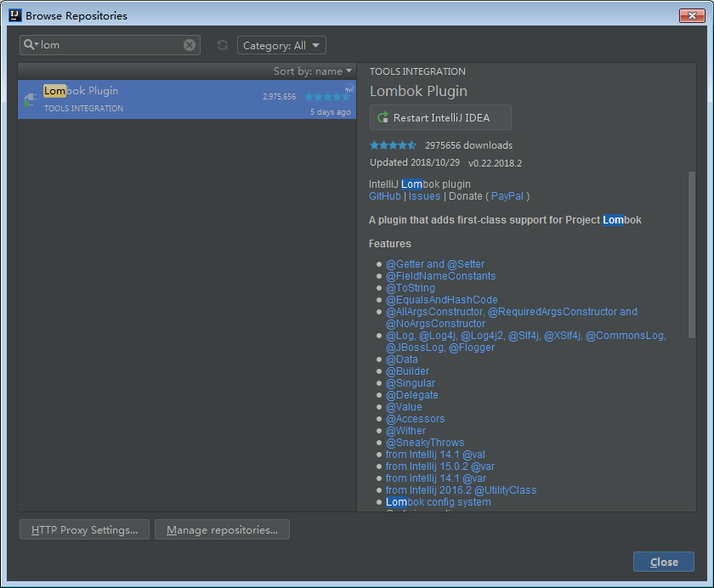This screenshot has width=714, height=588.
Task: Close the window with the red X
Action: pyautogui.click(x=692, y=15)
